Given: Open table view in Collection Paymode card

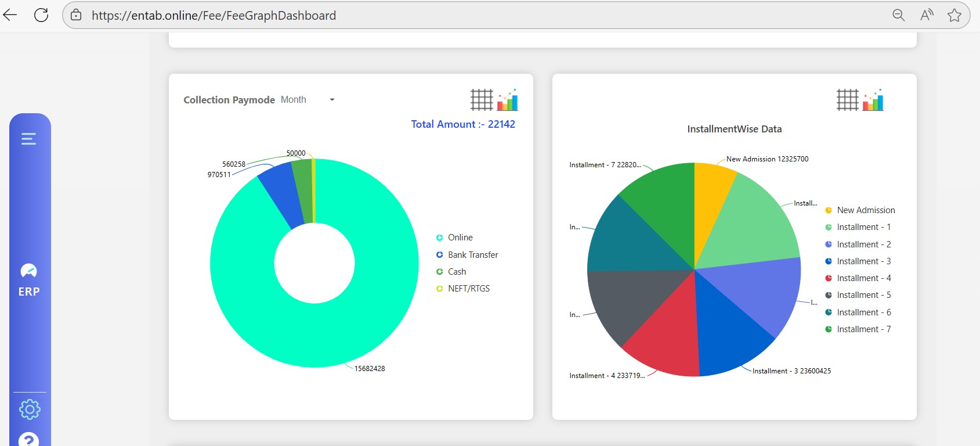Looking at the screenshot, I should [481, 100].
